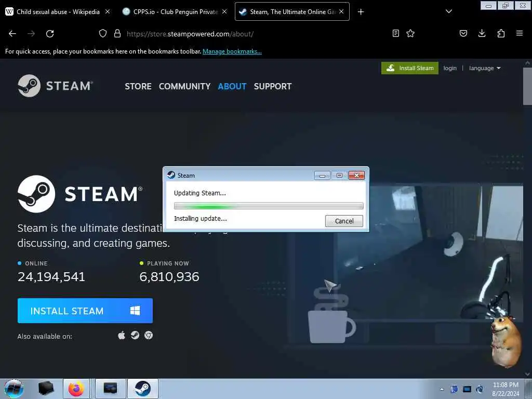The height and width of the screenshot is (399, 532).
Task: Toggle reader view icon
Action: [395, 33]
